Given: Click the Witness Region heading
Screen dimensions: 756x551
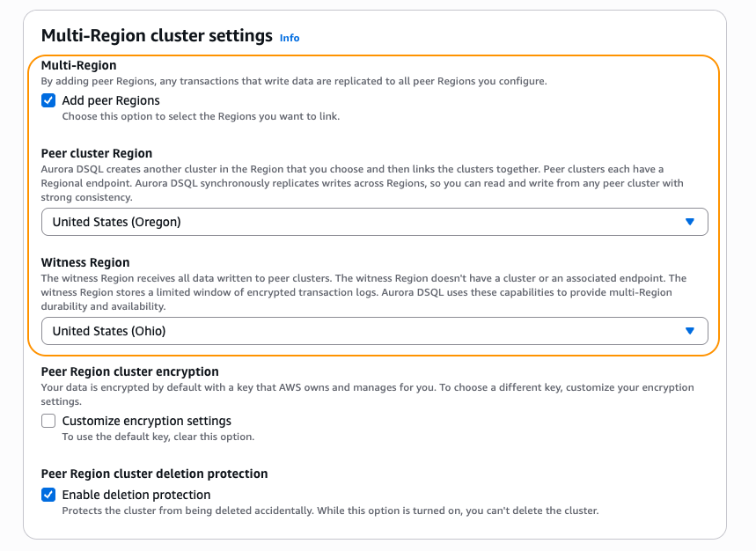Looking at the screenshot, I should click(x=87, y=261).
